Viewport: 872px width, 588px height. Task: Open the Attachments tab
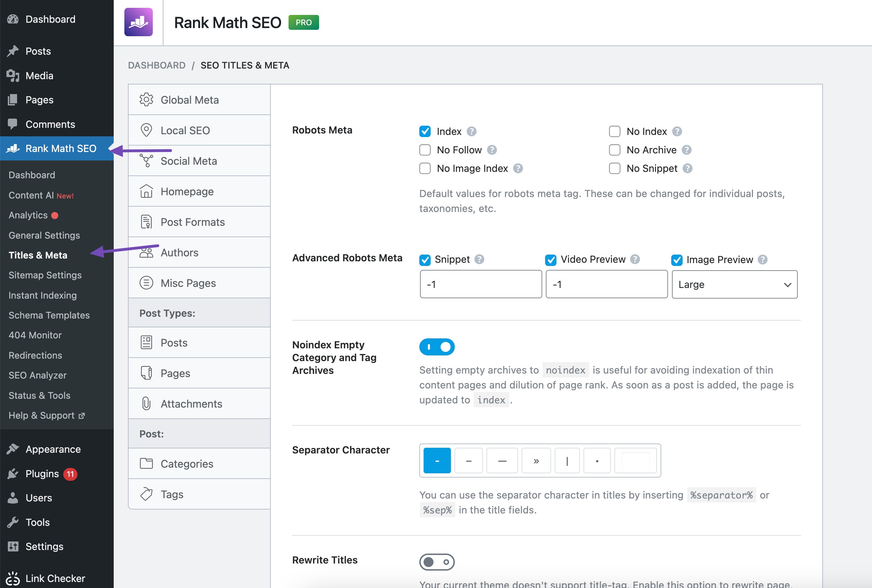(199, 403)
